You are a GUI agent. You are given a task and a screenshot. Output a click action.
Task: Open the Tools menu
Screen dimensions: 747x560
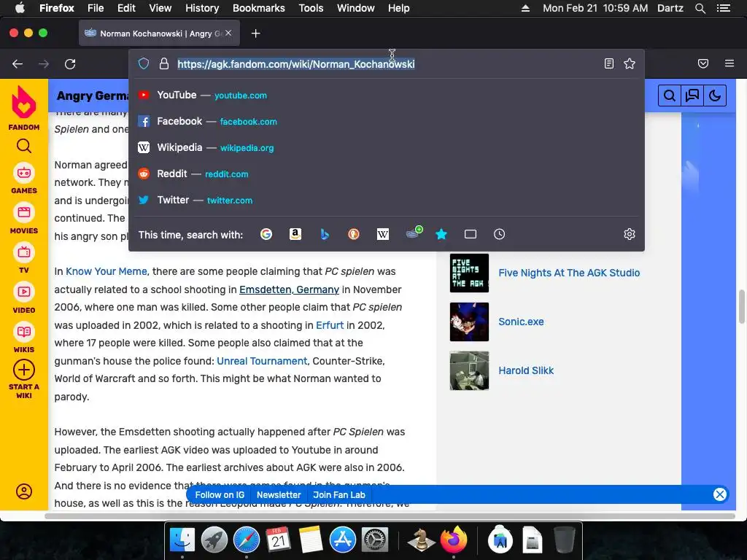coord(311,8)
